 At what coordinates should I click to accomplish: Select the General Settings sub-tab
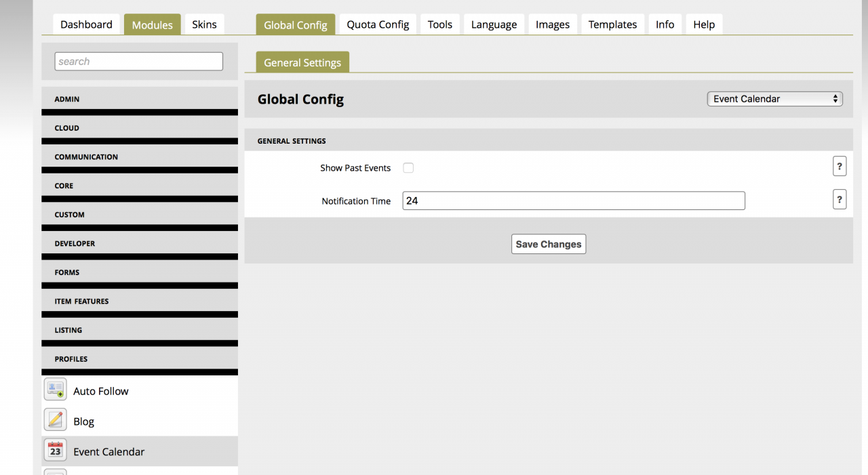pos(302,62)
